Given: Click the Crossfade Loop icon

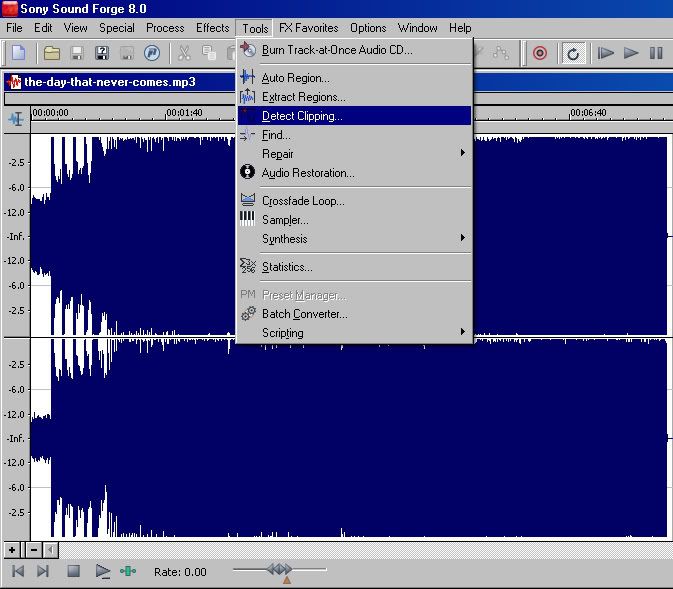Looking at the screenshot, I should (248, 200).
